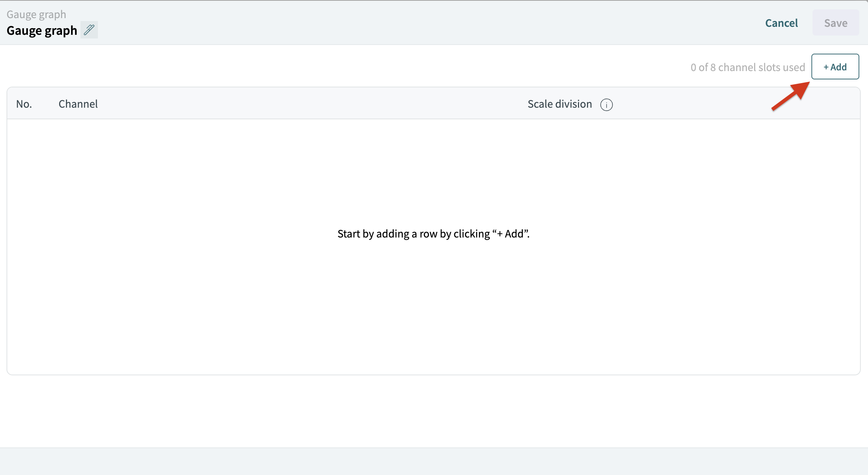Screen dimensions: 868x475
Task: Click the Channel column header
Action: pos(78,104)
